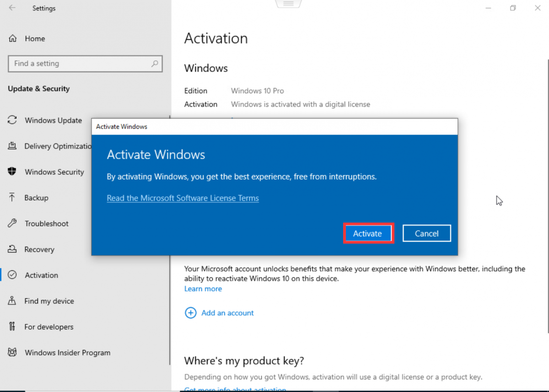The width and height of the screenshot is (549, 392).
Task: Click the Windows Update sync icon
Action: 12,120
